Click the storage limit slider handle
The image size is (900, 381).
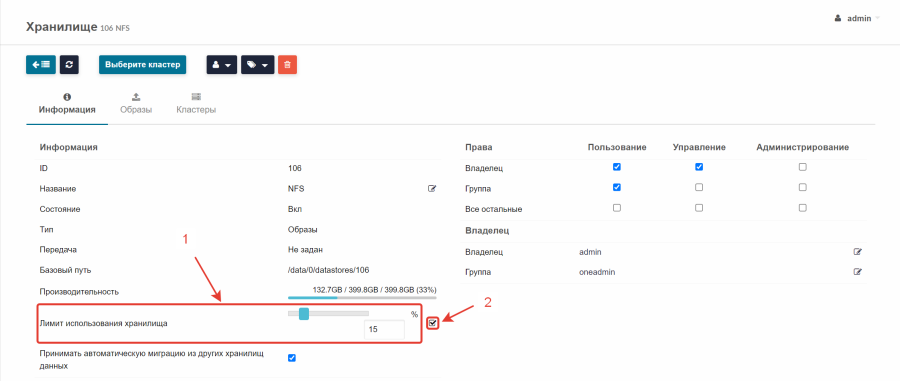[x=304, y=314]
